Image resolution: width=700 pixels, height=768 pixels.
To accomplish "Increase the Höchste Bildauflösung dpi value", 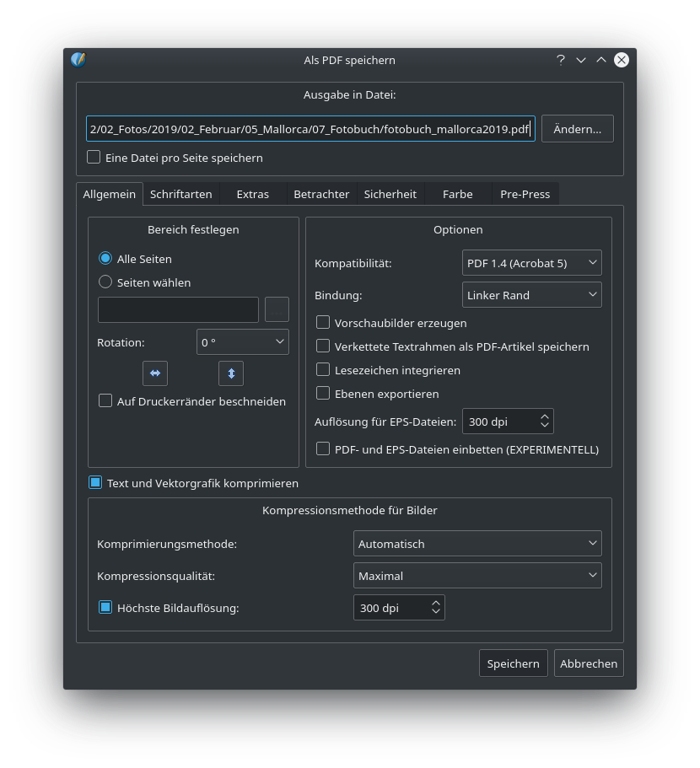I will click(436, 603).
